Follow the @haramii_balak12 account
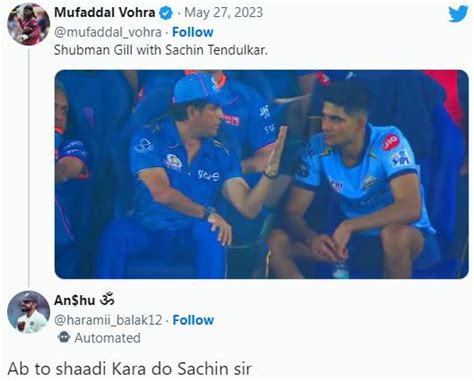Screen dimensions: 474x381 [193, 320]
